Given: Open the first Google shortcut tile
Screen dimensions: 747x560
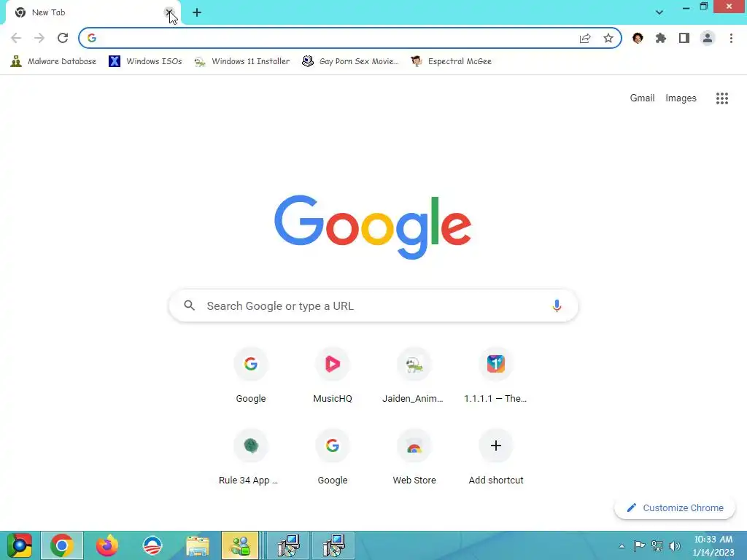Looking at the screenshot, I should click(251, 376).
